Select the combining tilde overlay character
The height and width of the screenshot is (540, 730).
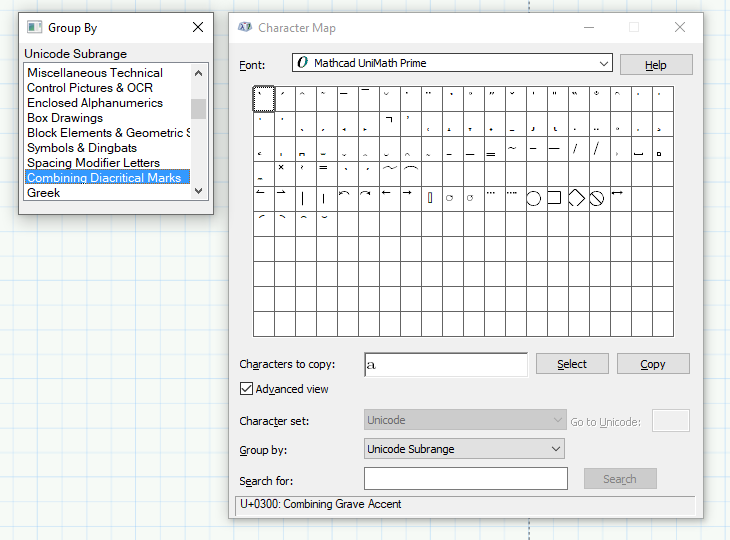pyautogui.click(x=516, y=149)
